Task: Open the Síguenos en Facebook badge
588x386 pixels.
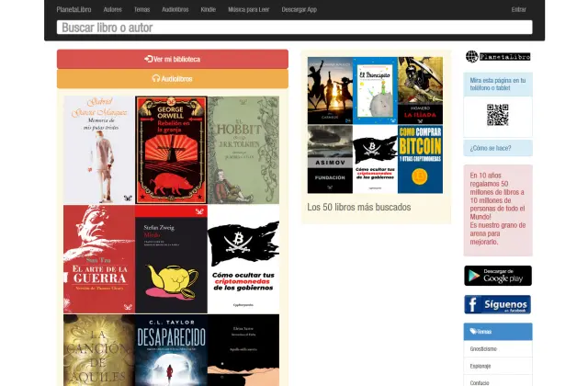Action: click(497, 304)
